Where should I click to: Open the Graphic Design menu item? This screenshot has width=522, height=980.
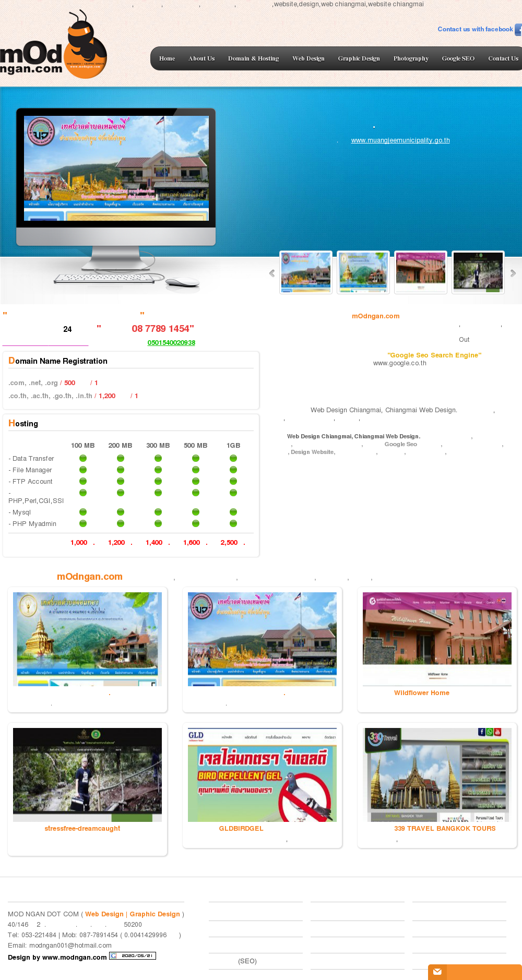pyautogui.click(x=359, y=58)
